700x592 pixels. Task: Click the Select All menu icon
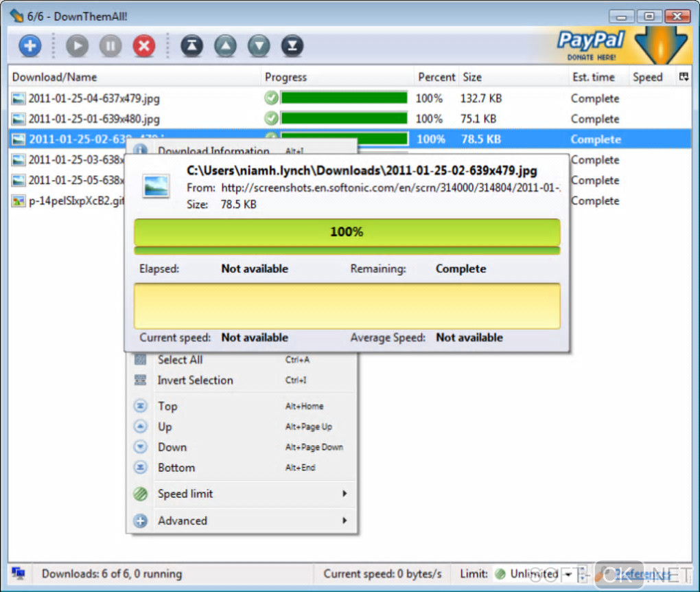click(140, 360)
